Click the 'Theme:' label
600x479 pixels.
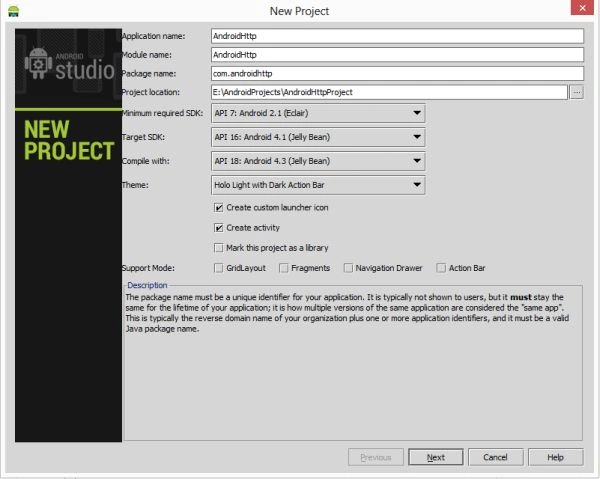pyautogui.click(x=135, y=185)
